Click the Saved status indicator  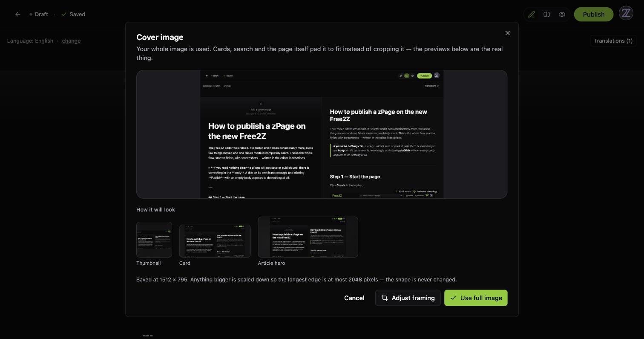click(x=73, y=14)
